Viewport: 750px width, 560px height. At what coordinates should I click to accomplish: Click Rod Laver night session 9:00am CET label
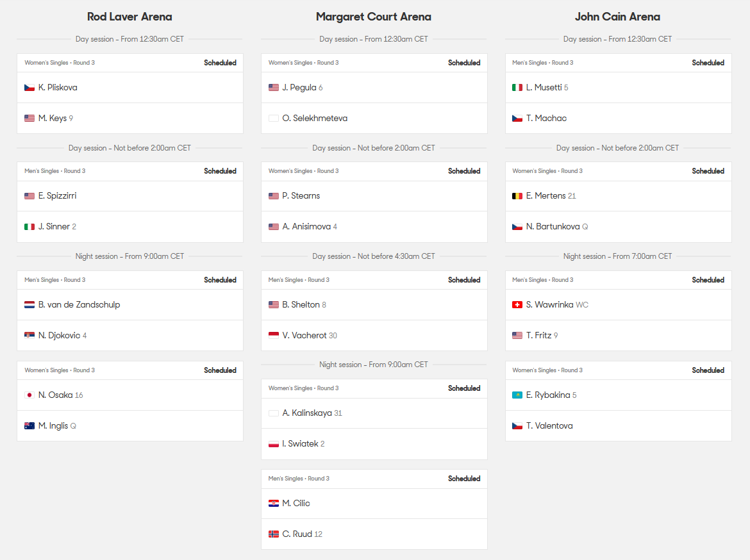click(x=129, y=256)
